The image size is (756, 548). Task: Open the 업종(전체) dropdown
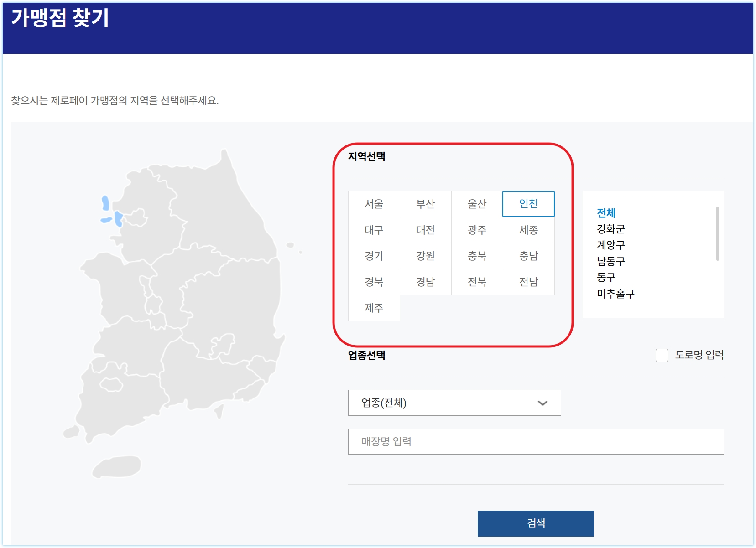coord(454,403)
